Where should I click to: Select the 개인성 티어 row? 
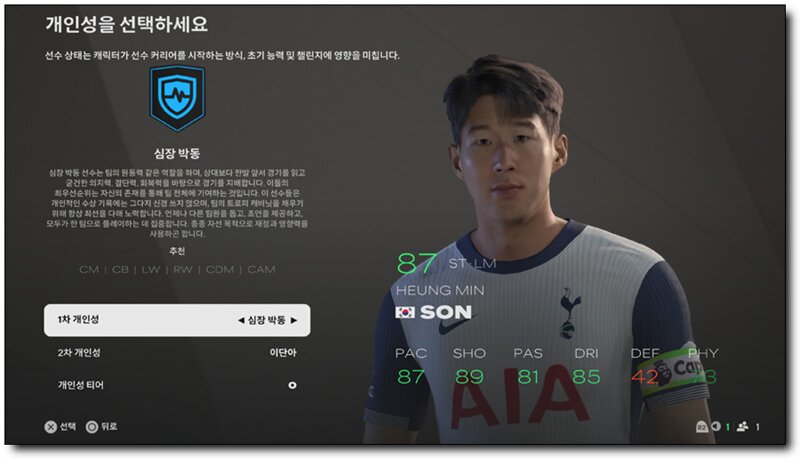[177, 386]
